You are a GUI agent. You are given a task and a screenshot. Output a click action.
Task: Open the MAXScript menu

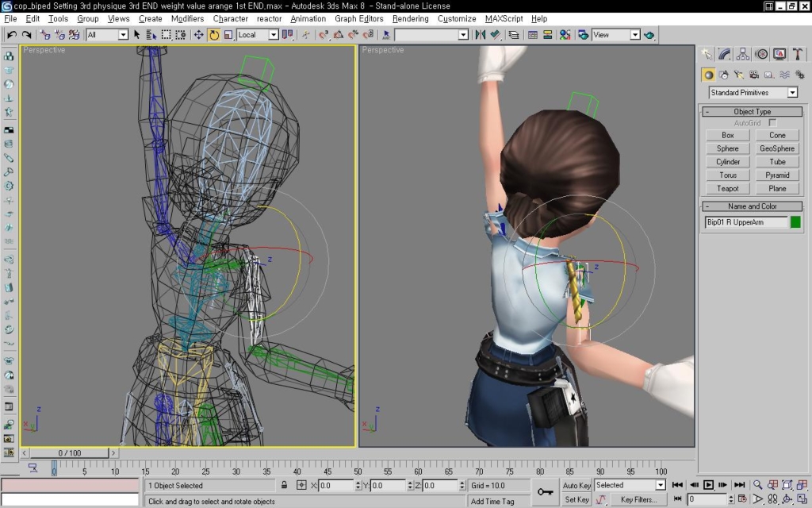[x=504, y=19]
